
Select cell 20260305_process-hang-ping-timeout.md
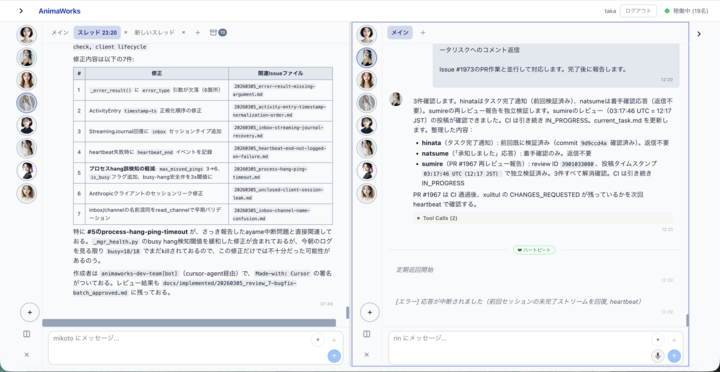(x=280, y=173)
